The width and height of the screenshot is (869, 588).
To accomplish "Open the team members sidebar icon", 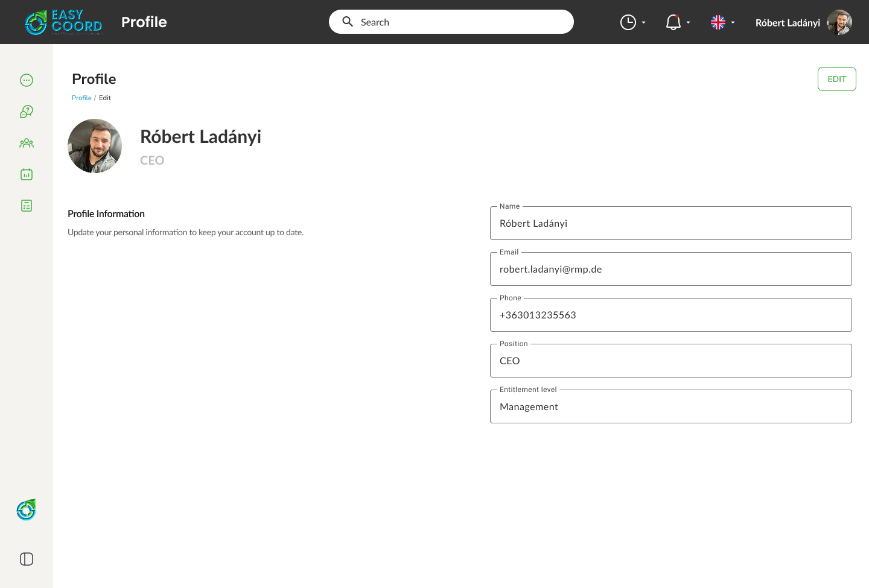I will [x=27, y=143].
